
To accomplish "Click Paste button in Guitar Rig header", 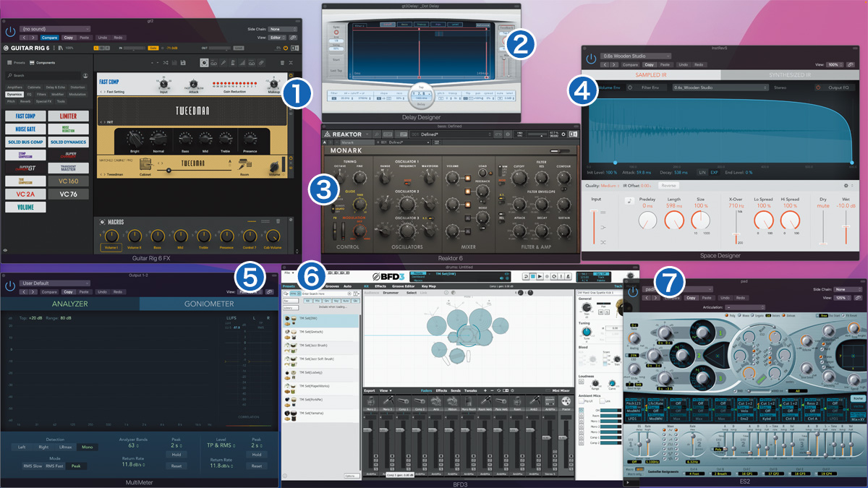I will [x=84, y=38].
